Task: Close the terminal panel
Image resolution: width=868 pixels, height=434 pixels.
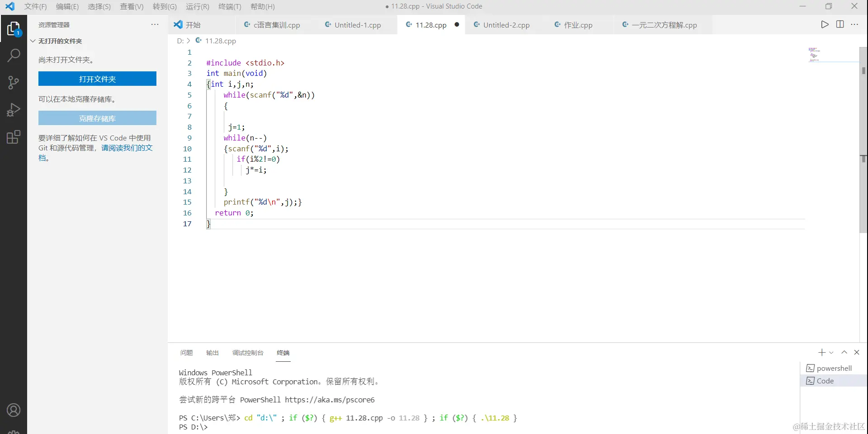Action: 857,352
